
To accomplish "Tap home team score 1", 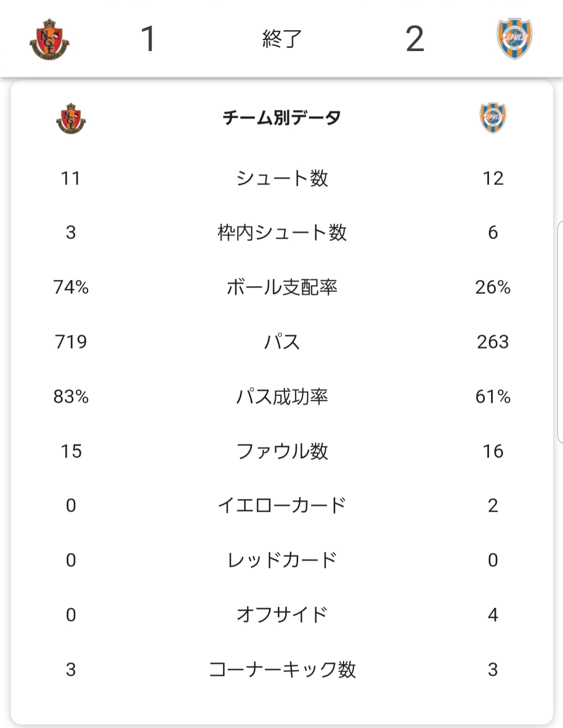I will [x=149, y=39].
